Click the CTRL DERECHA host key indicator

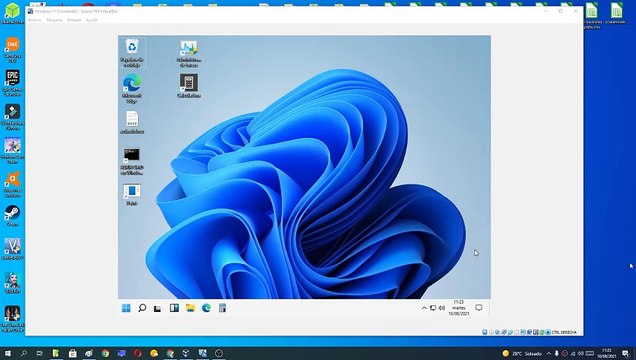[x=564, y=332]
